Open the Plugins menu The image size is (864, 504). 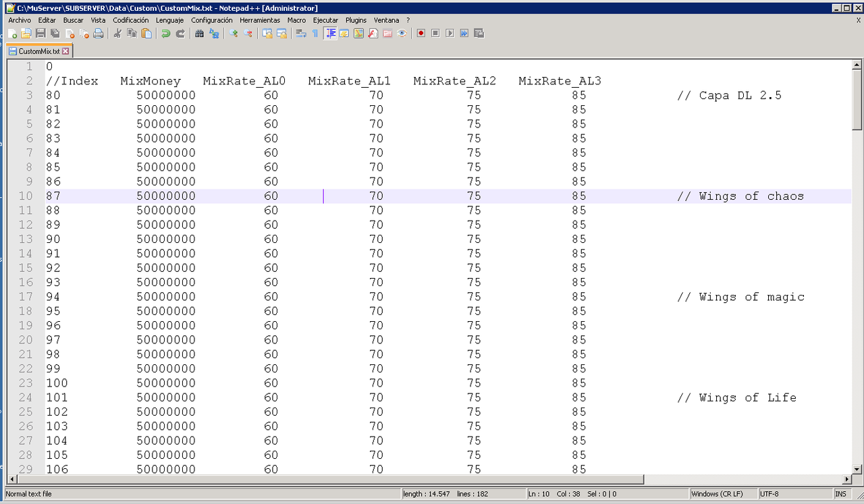point(356,20)
